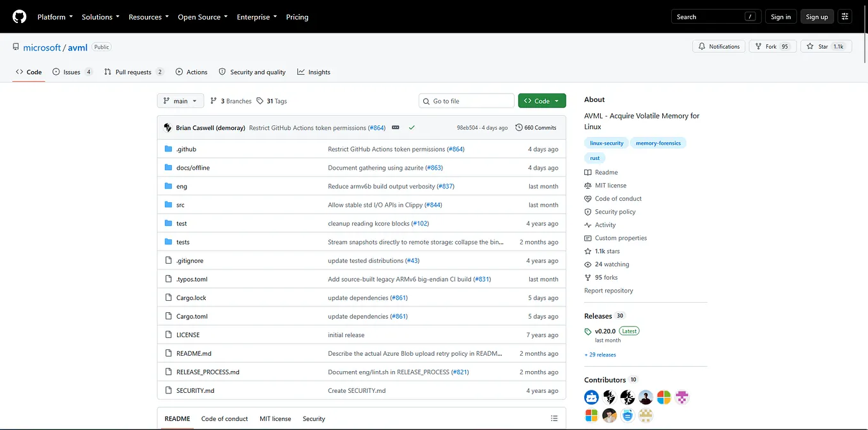Open Custom properties link
868x430 pixels.
pos(621,238)
